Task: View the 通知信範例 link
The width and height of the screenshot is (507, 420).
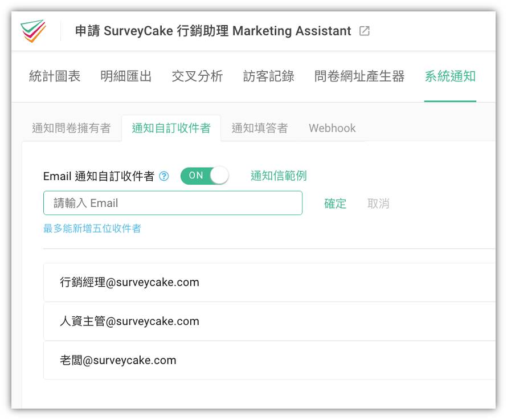Action: click(279, 176)
